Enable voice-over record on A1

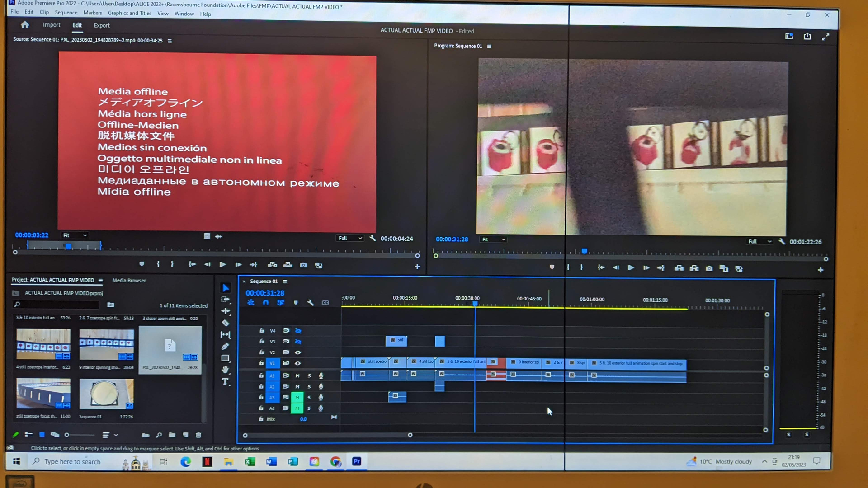click(x=321, y=375)
